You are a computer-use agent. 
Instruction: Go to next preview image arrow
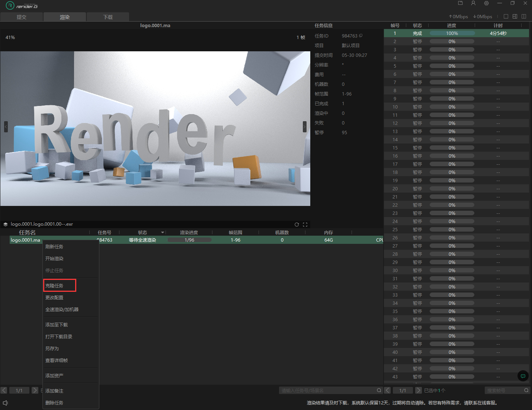tap(304, 127)
